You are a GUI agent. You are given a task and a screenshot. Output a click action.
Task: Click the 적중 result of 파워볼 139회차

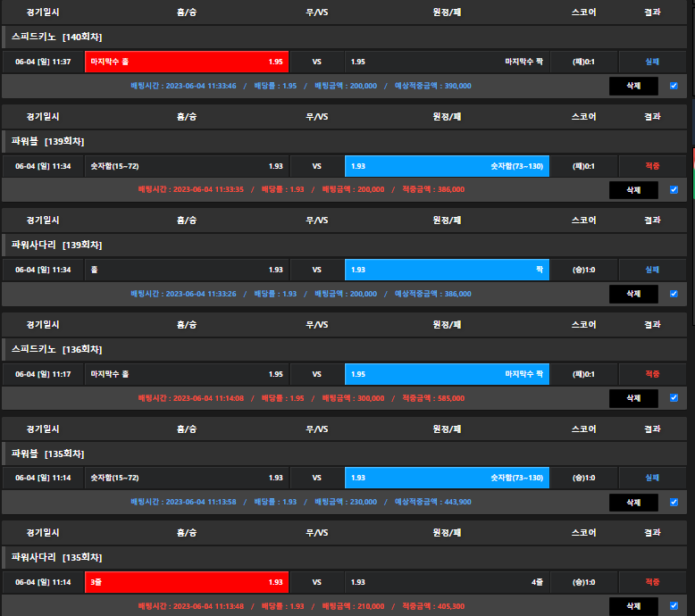tap(652, 166)
